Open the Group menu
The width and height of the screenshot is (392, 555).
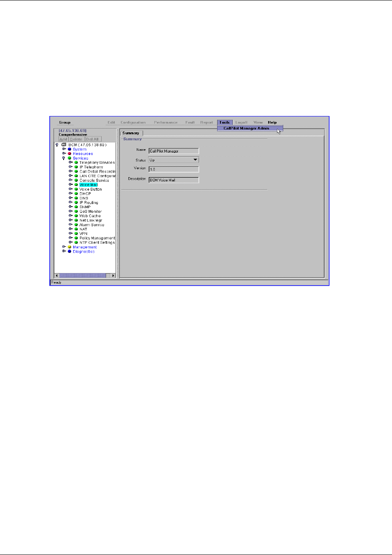64,123
